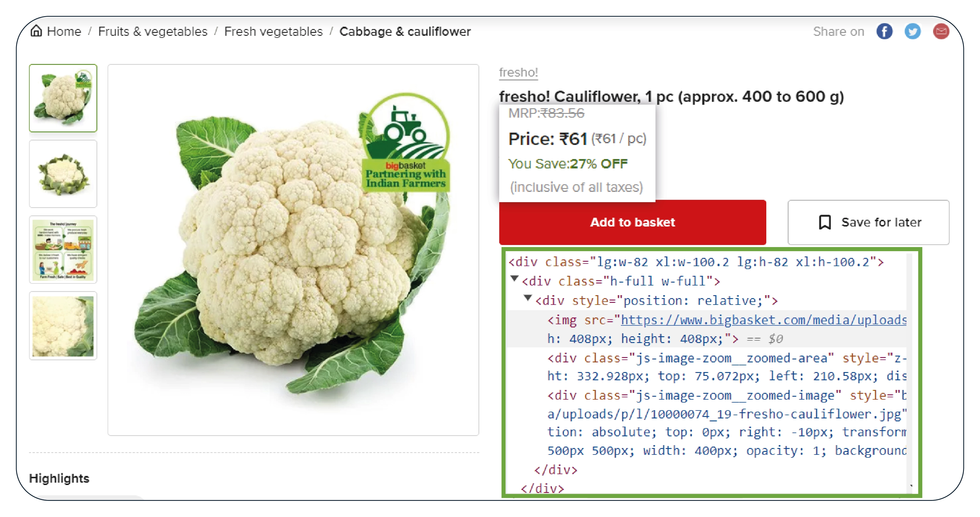The height and width of the screenshot is (517, 980).
Task: Select first cauliflower thumbnail with farmer badge
Action: click(x=63, y=98)
